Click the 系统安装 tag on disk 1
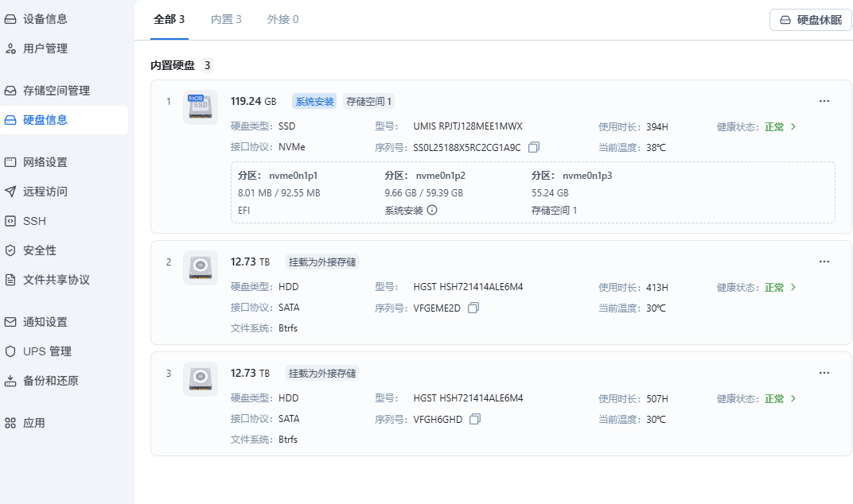This screenshot has width=853, height=504. 314,101
